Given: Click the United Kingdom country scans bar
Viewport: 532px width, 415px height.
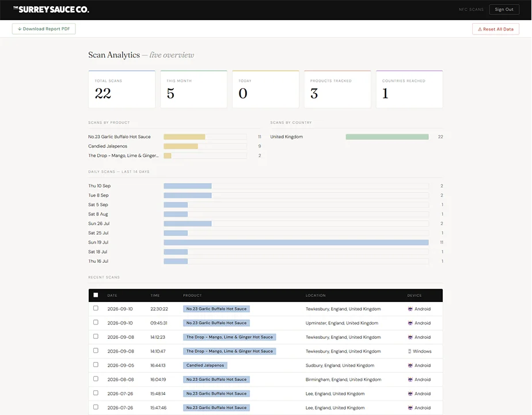Looking at the screenshot, I should (387, 137).
